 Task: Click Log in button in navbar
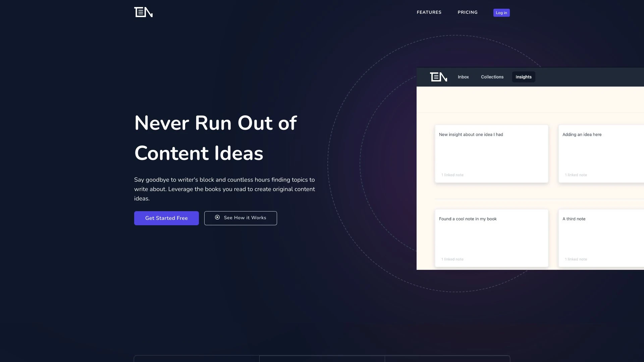pyautogui.click(x=501, y=12)
